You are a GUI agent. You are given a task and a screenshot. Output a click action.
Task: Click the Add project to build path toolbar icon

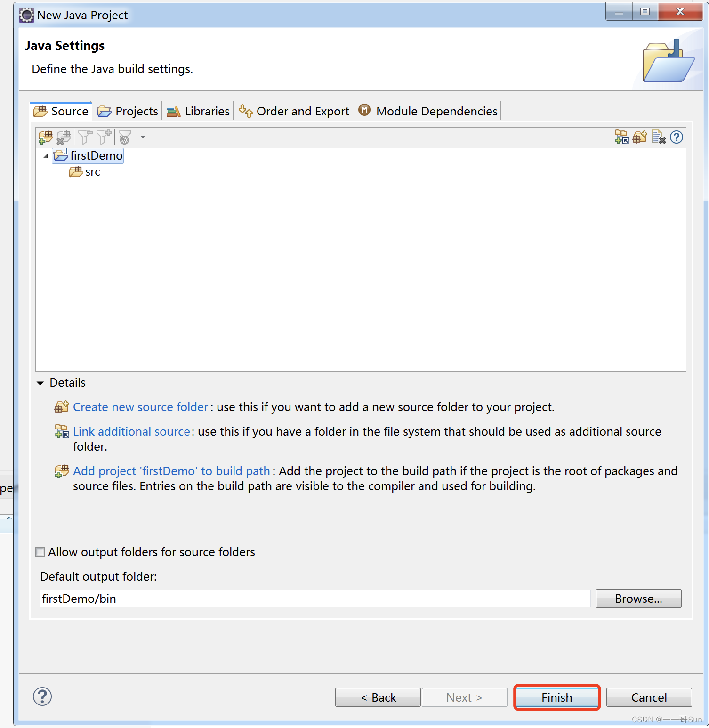coord(45,138)
